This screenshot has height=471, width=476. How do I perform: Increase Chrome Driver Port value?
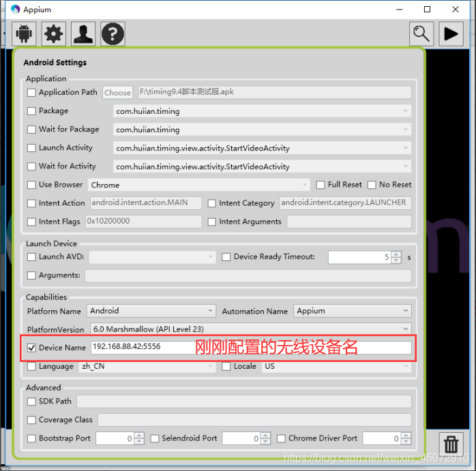[406, 436]
